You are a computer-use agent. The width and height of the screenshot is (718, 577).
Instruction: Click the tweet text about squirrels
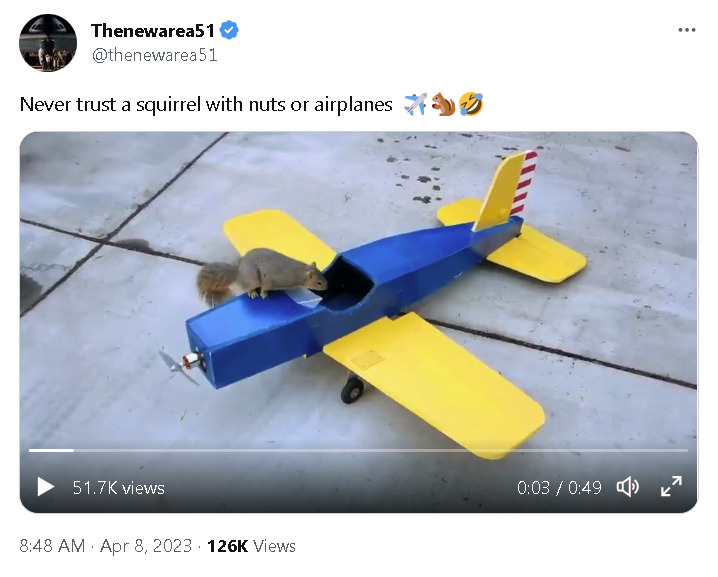206,105
